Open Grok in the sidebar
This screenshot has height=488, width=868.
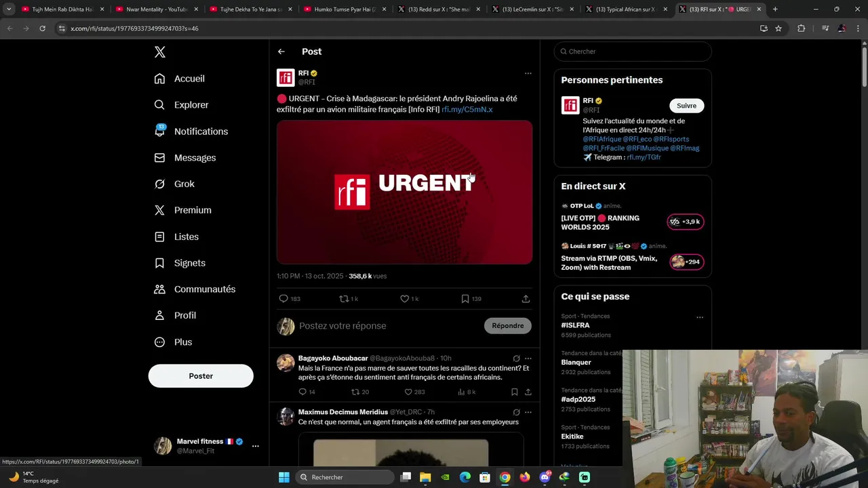click(174, 184)
